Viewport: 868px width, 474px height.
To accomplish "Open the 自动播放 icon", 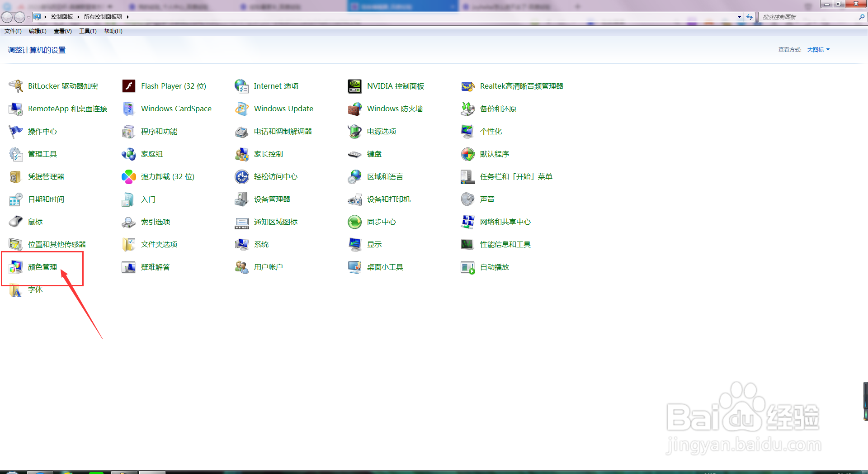I will coord(468,267).
